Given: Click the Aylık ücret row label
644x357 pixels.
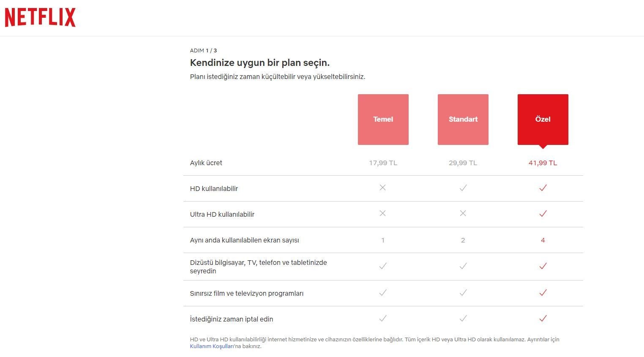Looking at the screenshot, I should pos(206,163).
